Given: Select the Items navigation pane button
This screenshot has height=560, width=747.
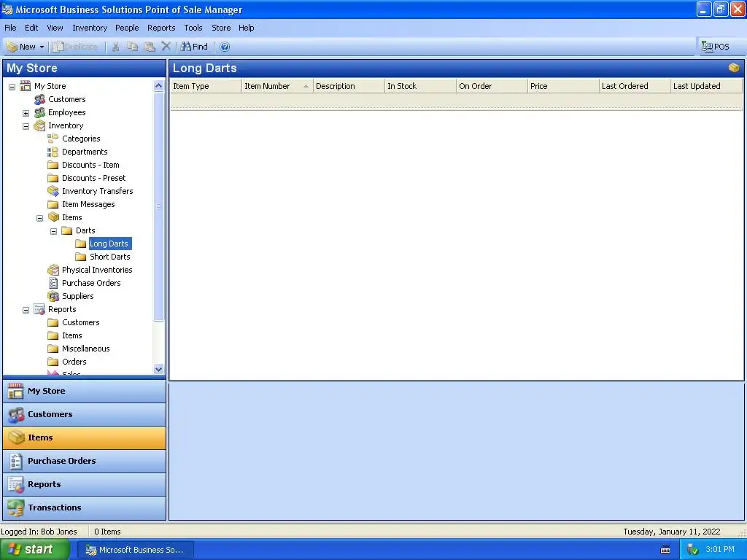Looking at the screenshot, I should pos(85,437).
